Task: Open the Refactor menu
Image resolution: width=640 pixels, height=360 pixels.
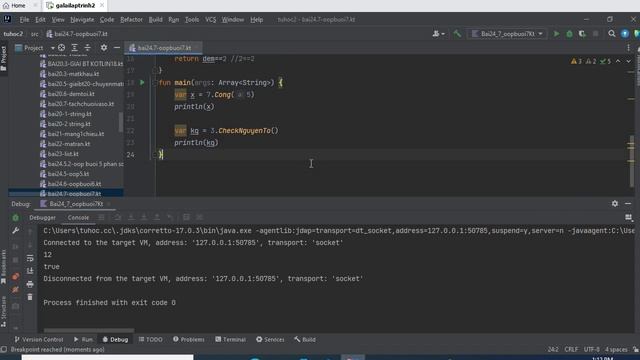Action: (131, 20)
